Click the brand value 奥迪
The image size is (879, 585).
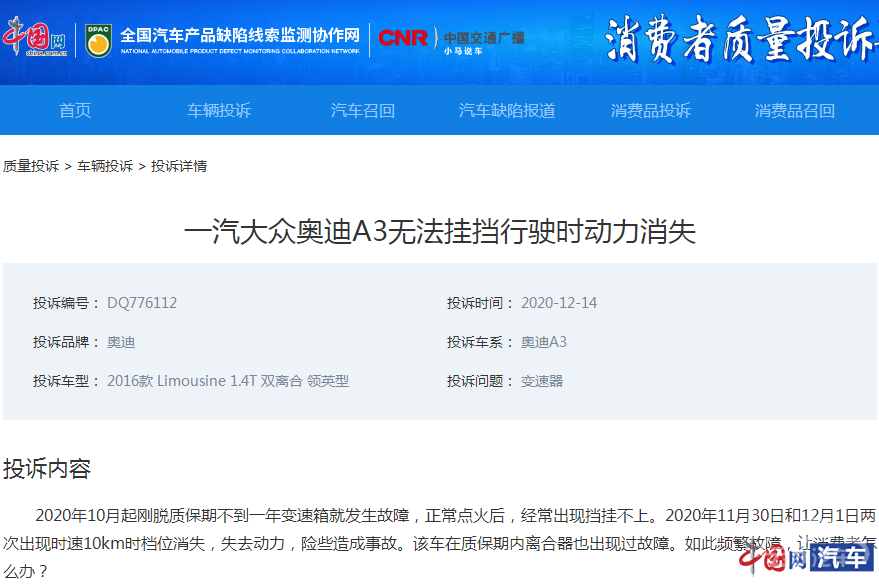121,342
